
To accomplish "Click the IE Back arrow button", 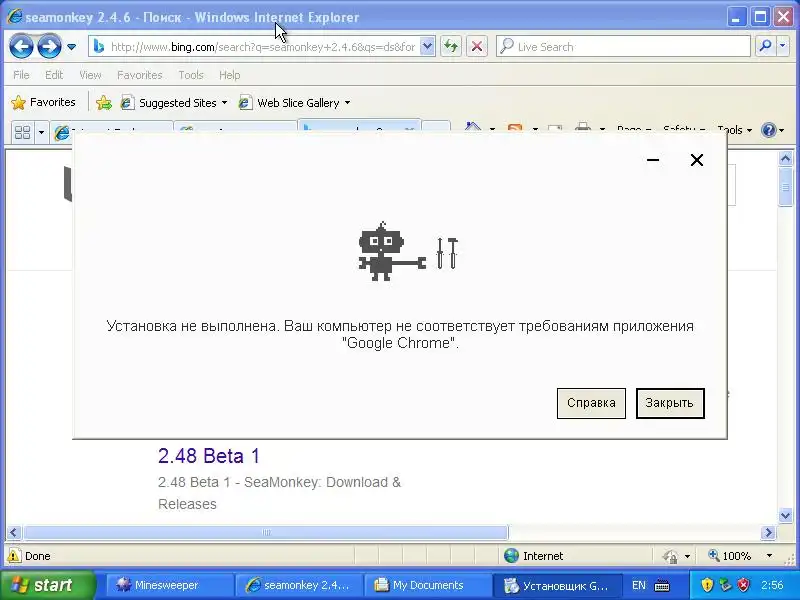I will click(x=21, y=47).
